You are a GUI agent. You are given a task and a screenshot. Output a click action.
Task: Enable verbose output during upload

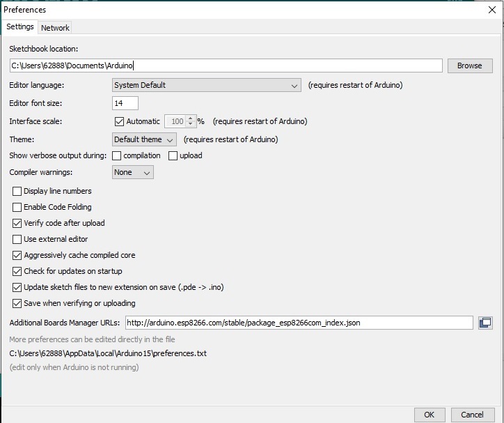173,155
